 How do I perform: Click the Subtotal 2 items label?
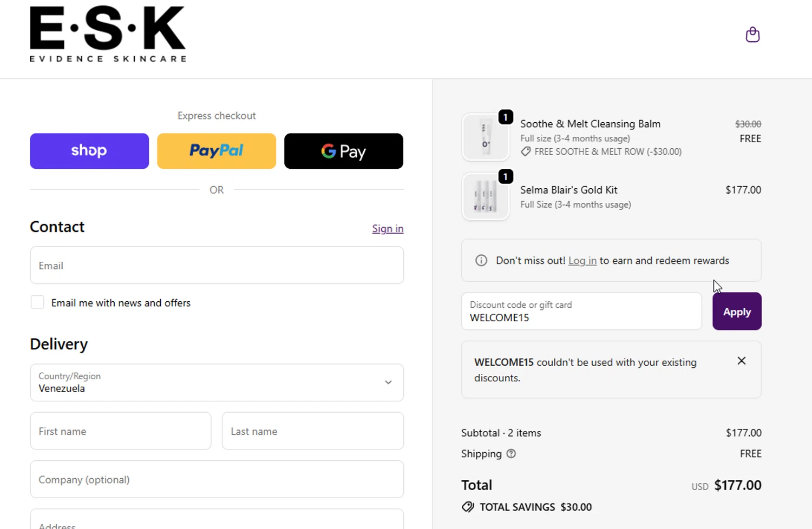point(501,433)
